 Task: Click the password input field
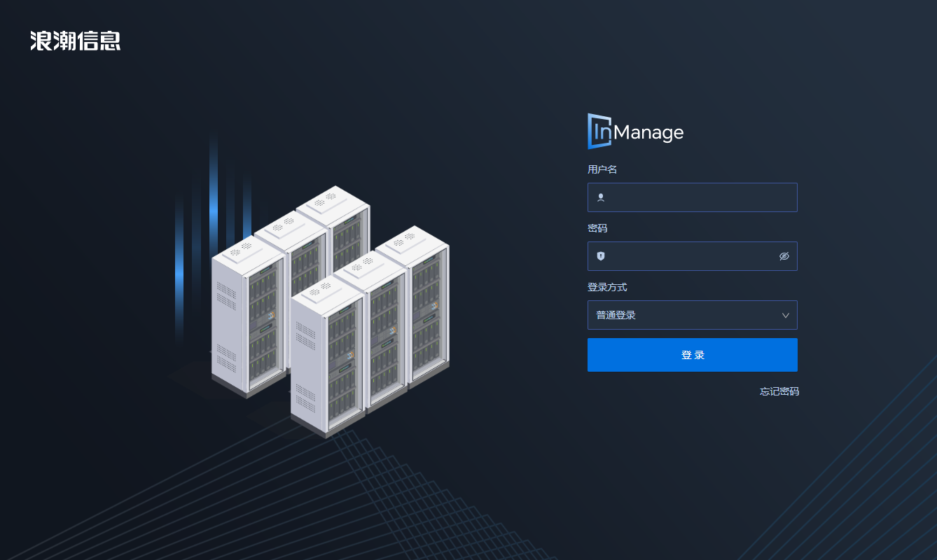(692, 256)
